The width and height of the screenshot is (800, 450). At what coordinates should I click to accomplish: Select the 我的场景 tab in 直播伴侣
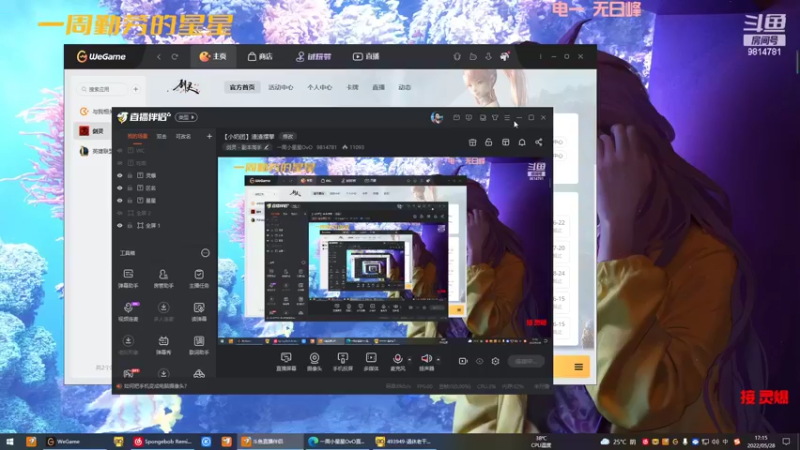tap(137, 136)
